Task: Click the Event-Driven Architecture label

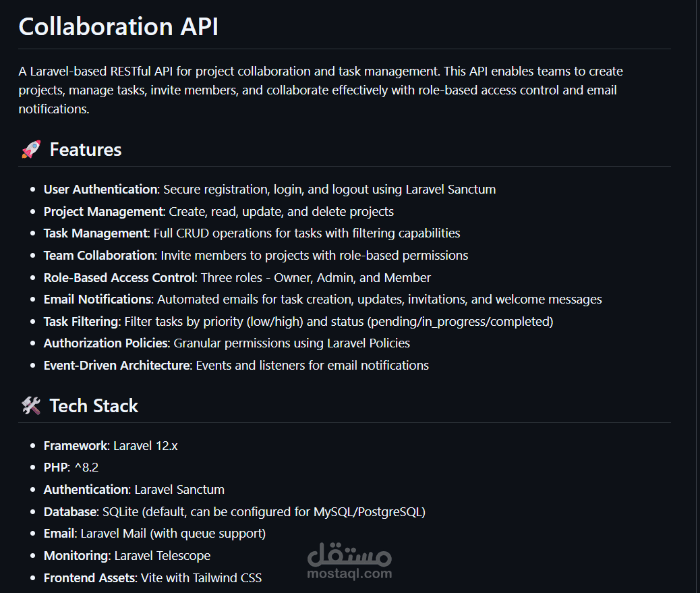Action: coord(117,365)
